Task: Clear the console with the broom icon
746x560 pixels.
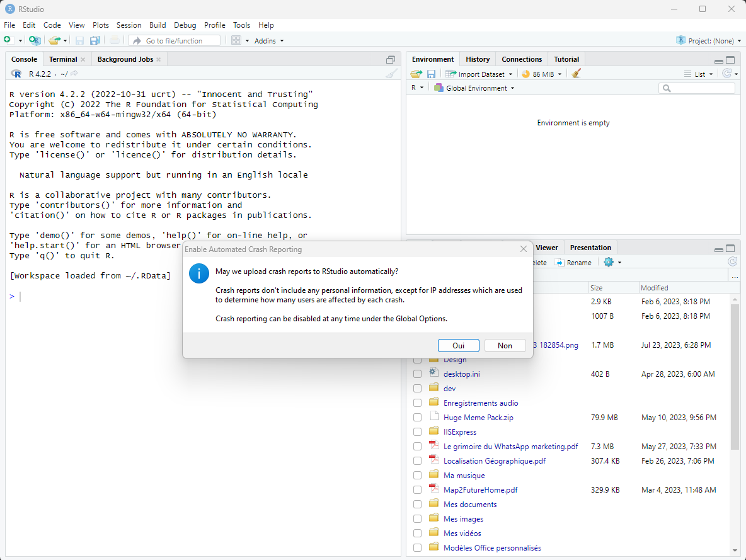Action: 391,74
